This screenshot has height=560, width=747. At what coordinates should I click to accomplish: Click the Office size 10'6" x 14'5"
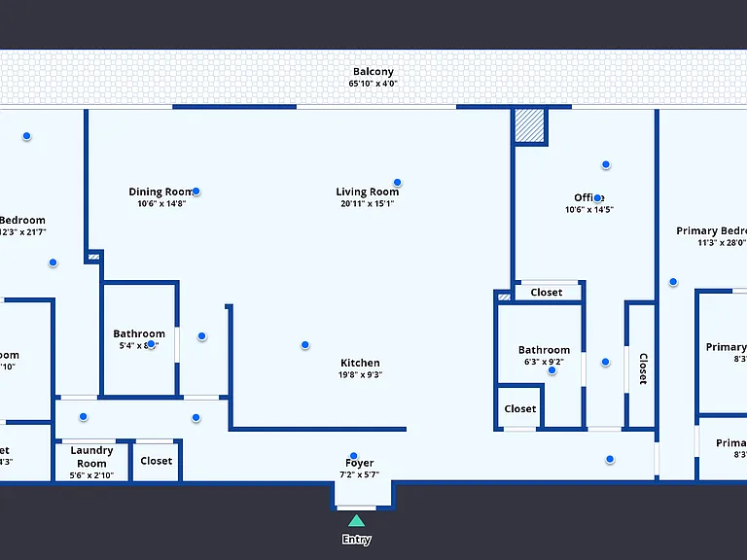pos(589,209)
